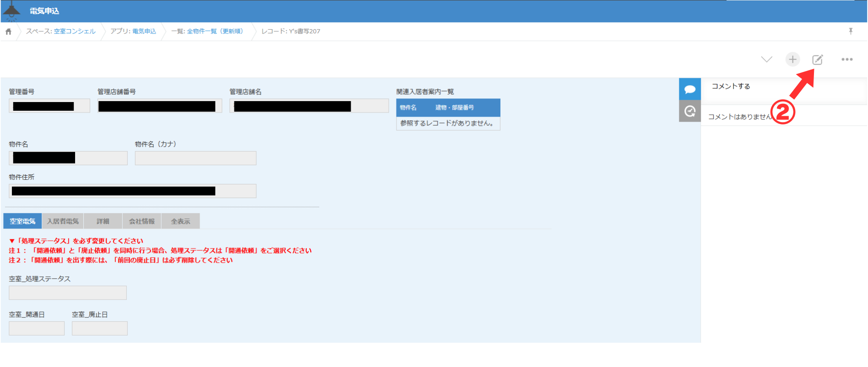The width and height of the screenshot is (868, 367).
Task: Open the 全物件一覧（更新順） view link
Action: click(x=215, y=32)
